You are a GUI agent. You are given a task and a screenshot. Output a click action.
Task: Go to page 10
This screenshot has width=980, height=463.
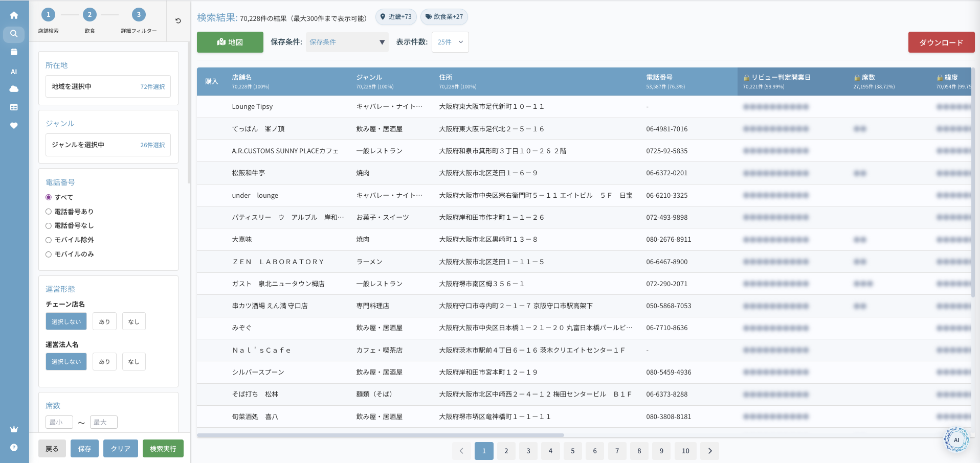click(685, 451)
